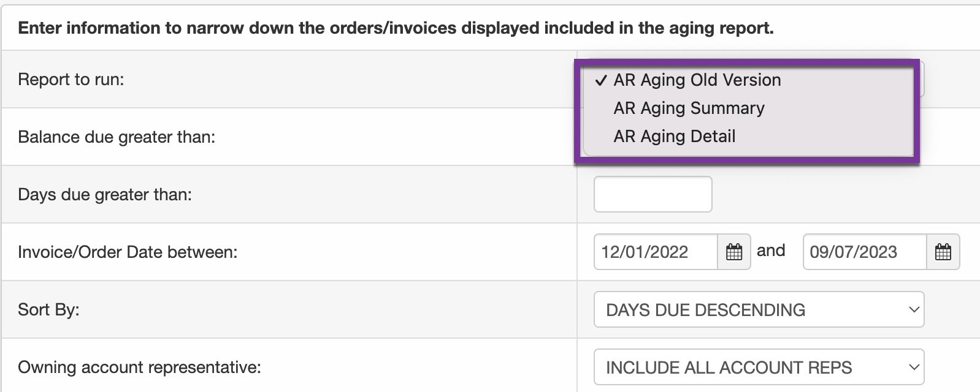Open the Owning account representative dropdown
Screen dimensions: 980x392
759,367
